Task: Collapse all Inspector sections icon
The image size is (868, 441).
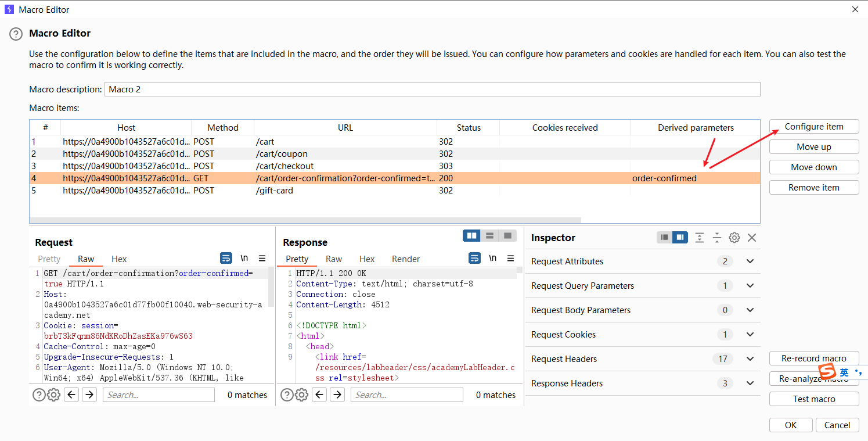Action: pyautogui.click(x=717, y=238)
